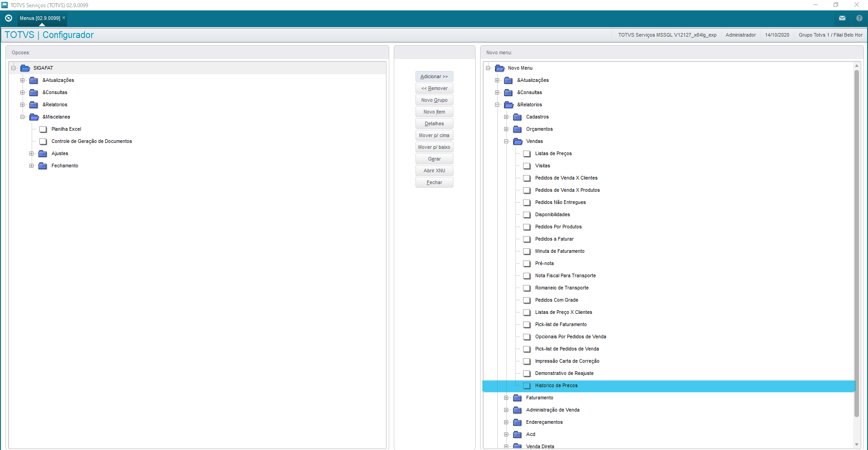Viewport: 868px width, 450px height.
Task: Collapse the SIGAFAT root node
Action: [x=14, y=68]
